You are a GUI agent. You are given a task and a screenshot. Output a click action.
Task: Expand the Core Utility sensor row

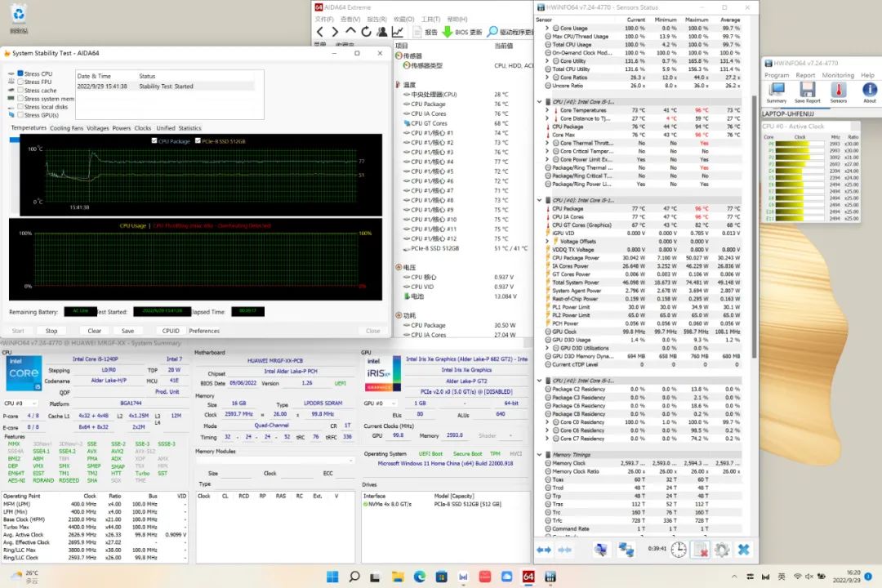[x=546, y=60]
